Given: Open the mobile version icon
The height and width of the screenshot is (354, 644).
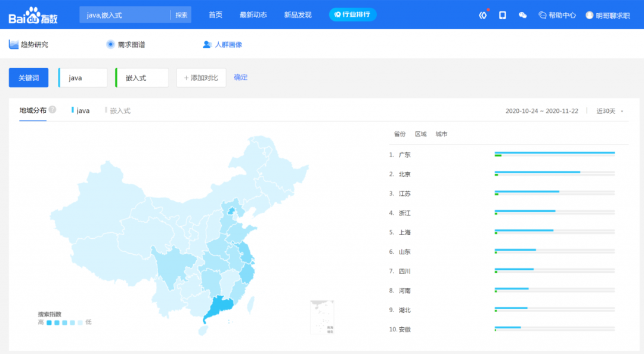Looking at the screenshot, I should [x=503, y=15].
